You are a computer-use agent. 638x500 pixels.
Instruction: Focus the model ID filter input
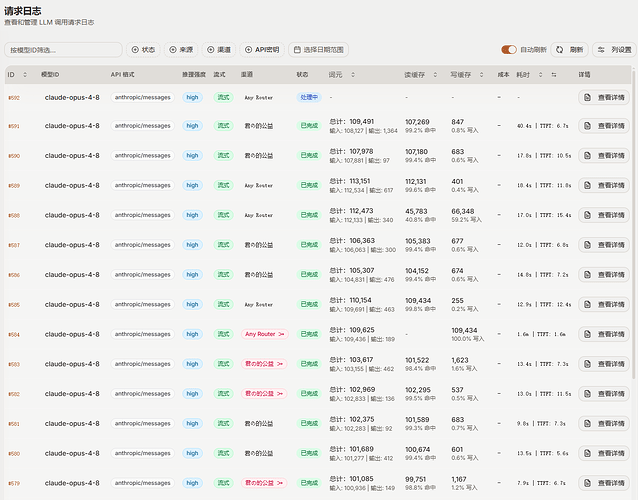click(63, 50)
